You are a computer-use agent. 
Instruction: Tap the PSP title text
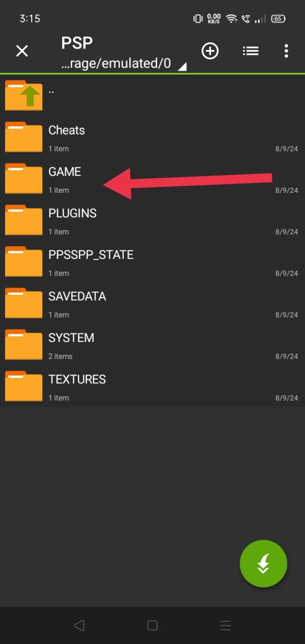pyautogui.click(x=77, y=43)
